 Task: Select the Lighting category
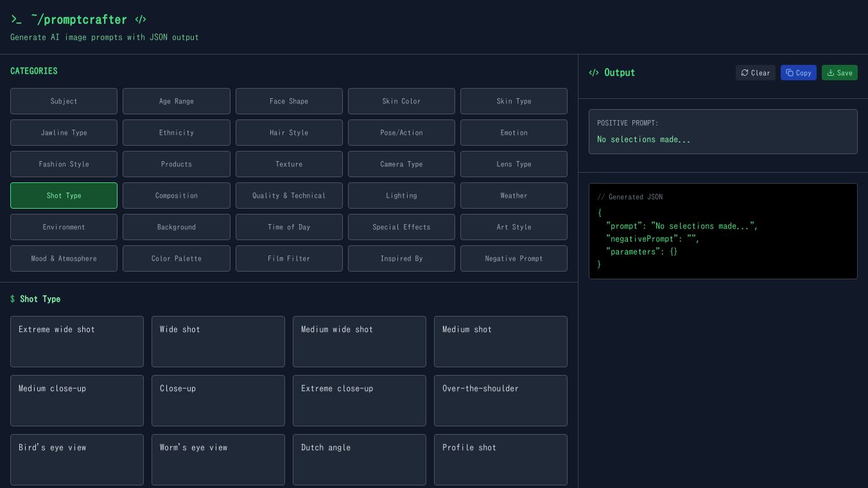[x=401, y=195]
